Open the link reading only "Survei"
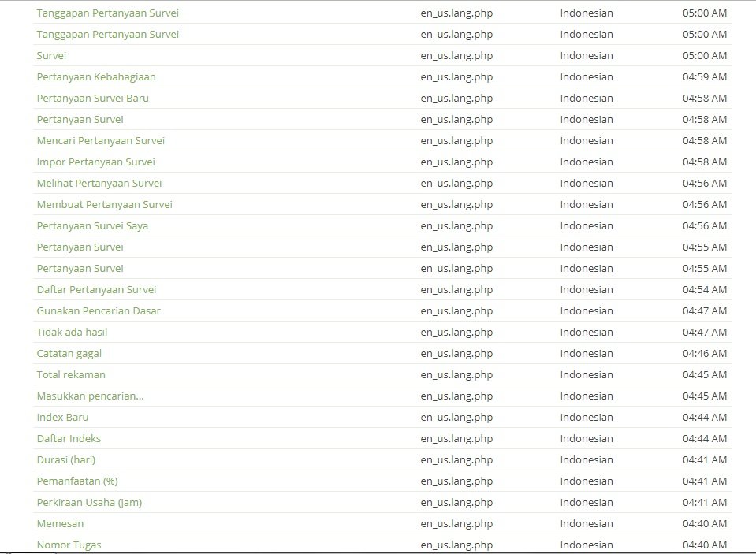The width and height of the screenshot is (756, 554). 51,55
